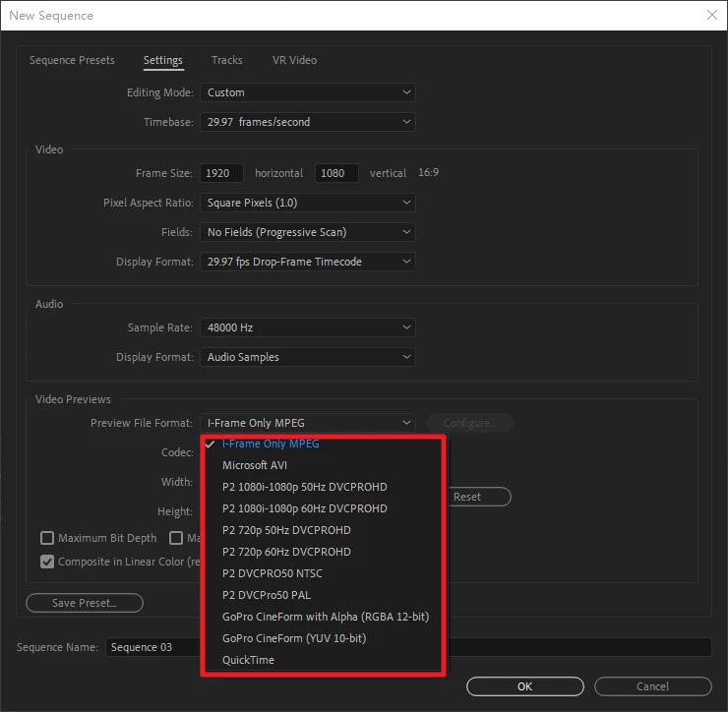Open the Sample Rate 48000 Hz dropdown
The image size is (728, 712).
tap(308, 327)
